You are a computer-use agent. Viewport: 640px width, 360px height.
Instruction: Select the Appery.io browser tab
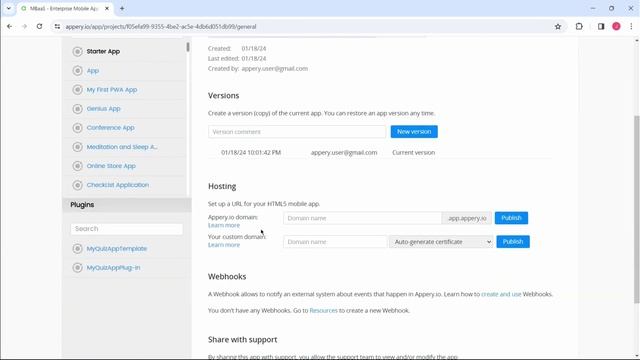pos(65,9)
